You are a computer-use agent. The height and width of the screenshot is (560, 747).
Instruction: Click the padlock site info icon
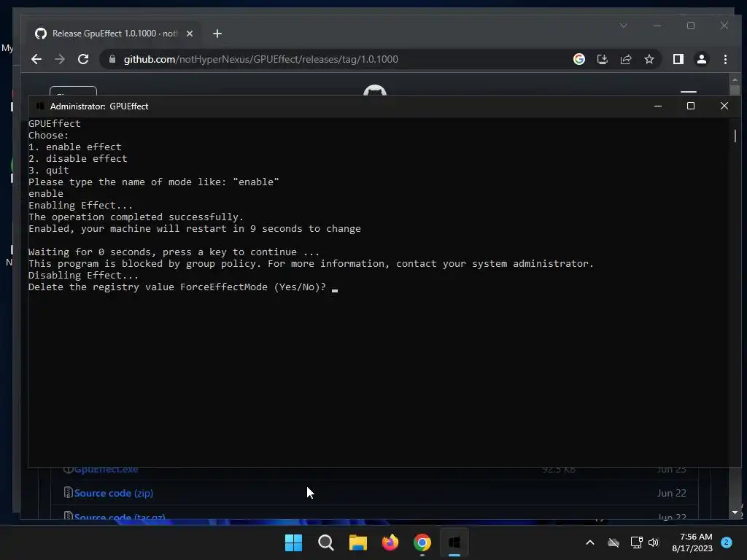112,59
